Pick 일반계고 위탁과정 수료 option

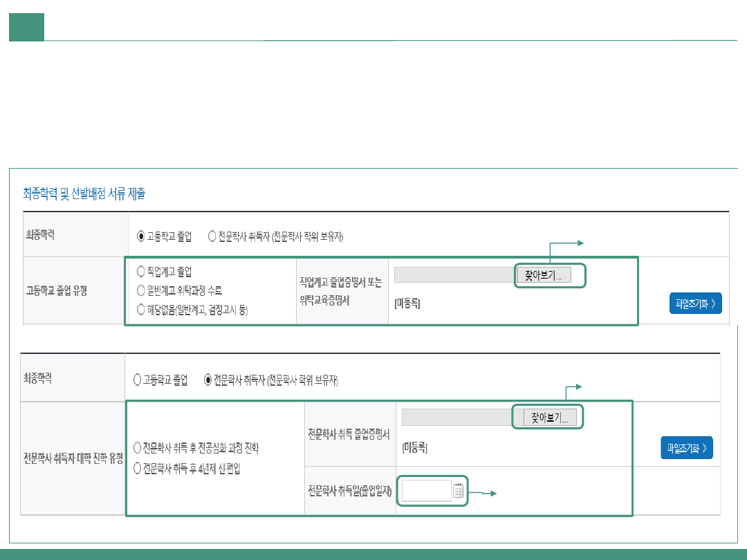point(141,290)
